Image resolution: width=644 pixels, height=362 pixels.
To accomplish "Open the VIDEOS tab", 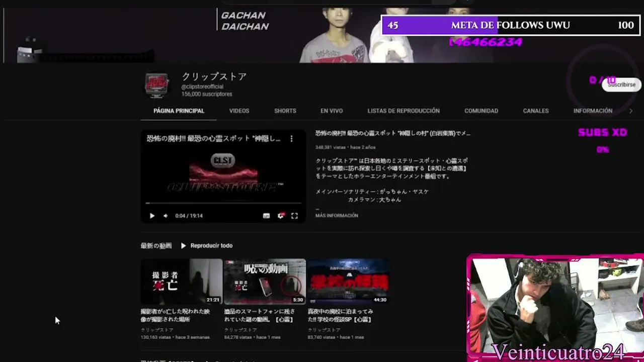I will point(239,111).
